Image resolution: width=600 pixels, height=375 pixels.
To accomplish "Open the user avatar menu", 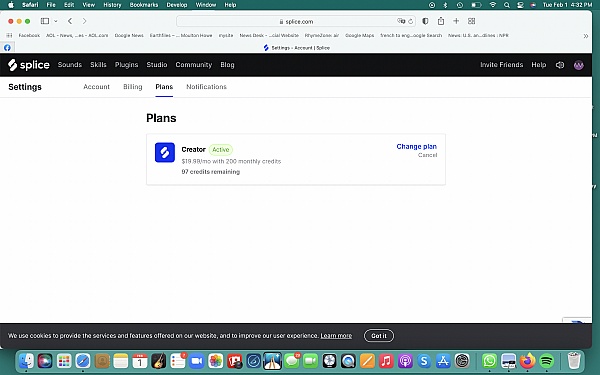I will (579, 65).
